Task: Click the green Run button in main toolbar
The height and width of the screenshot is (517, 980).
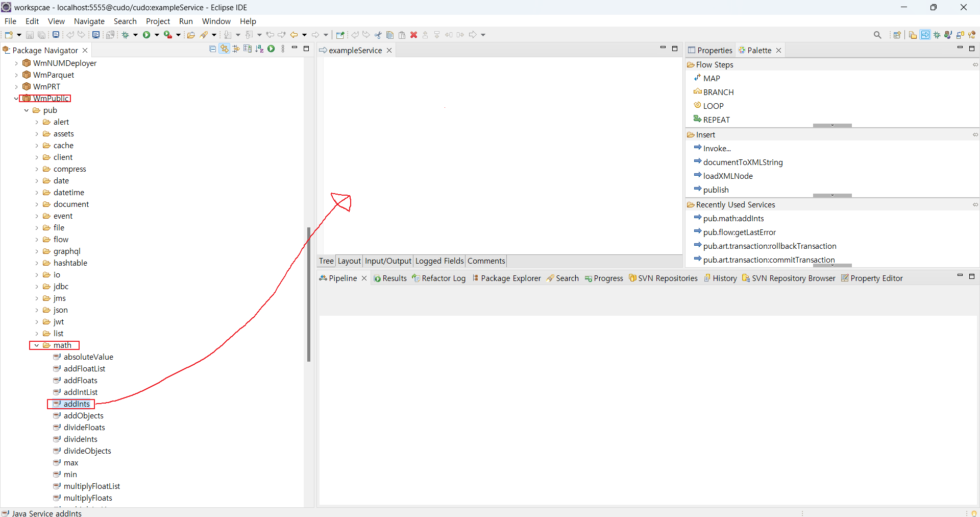Action: tap(146, 35)
